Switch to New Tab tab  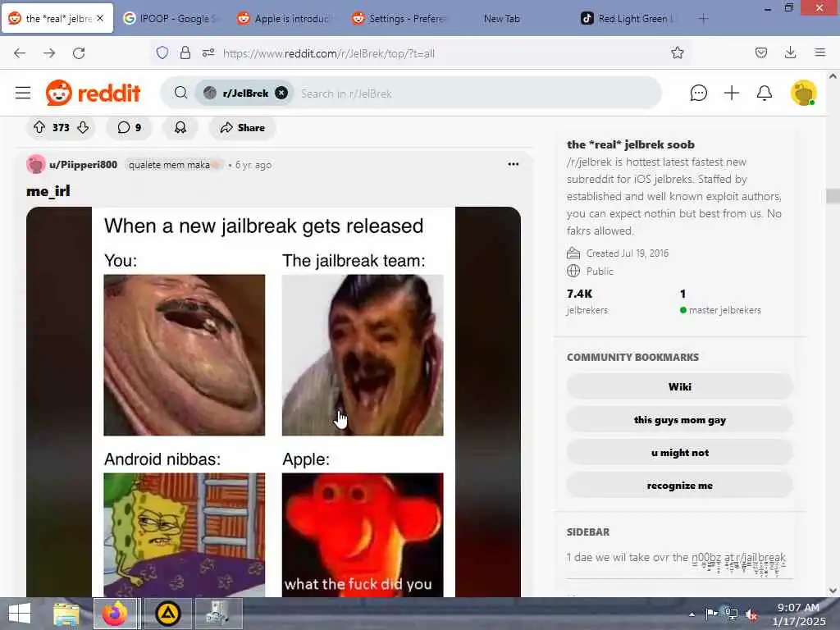pos(502,19)
